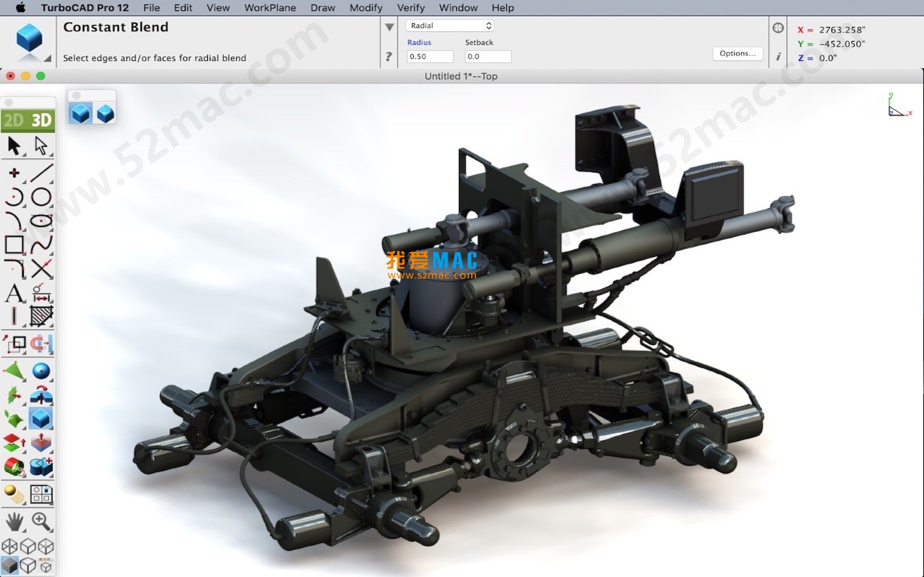Open the Modify menu
The image size is (924, 577).
366,7
